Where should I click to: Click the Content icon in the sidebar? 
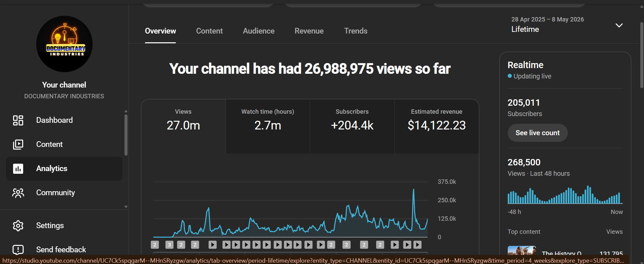(x=18, y=144)
